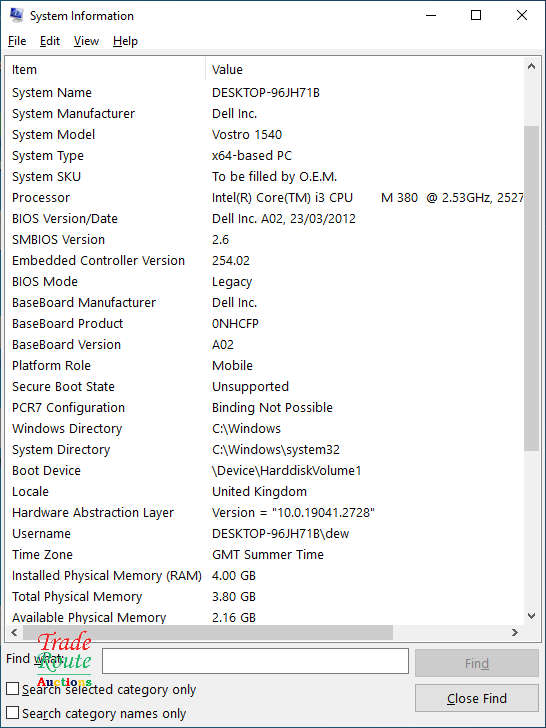
Task: Click the value 'Legacy'
Action: [x=232, y=282]
